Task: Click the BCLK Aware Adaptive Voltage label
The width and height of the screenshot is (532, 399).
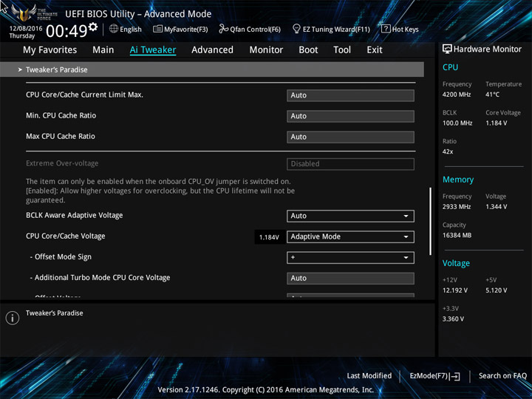Action: (75, 216)
